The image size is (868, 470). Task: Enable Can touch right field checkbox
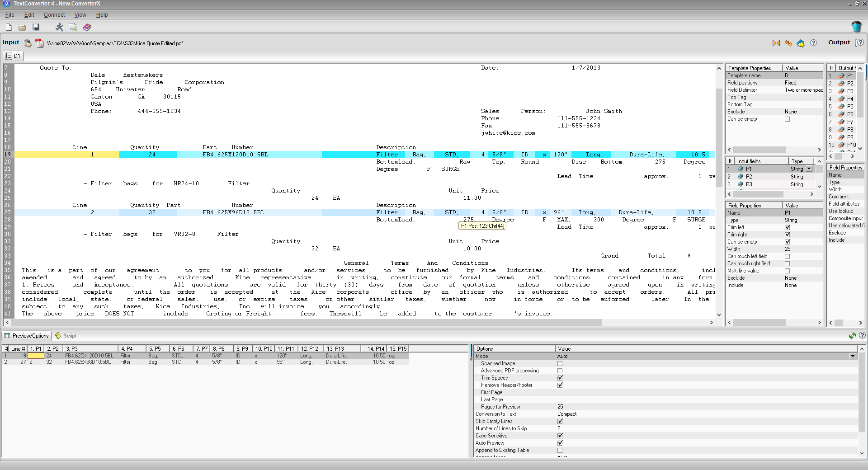click(787, 263)
